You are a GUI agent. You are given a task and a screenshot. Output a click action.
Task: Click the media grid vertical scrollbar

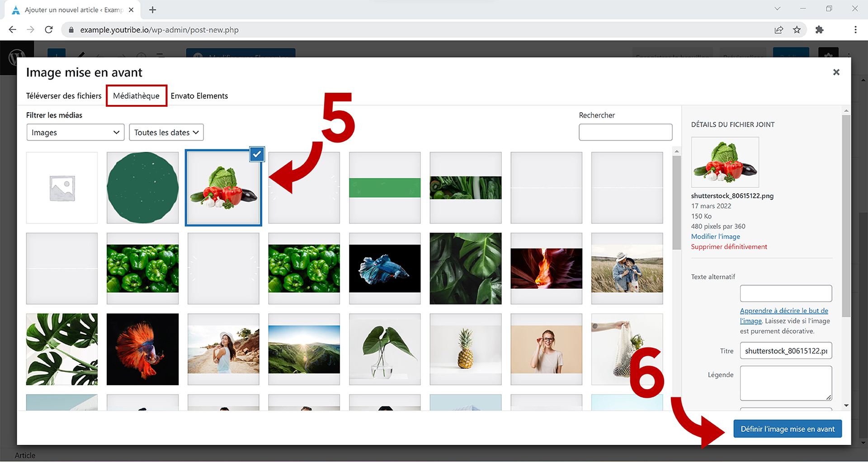point(676,203)
